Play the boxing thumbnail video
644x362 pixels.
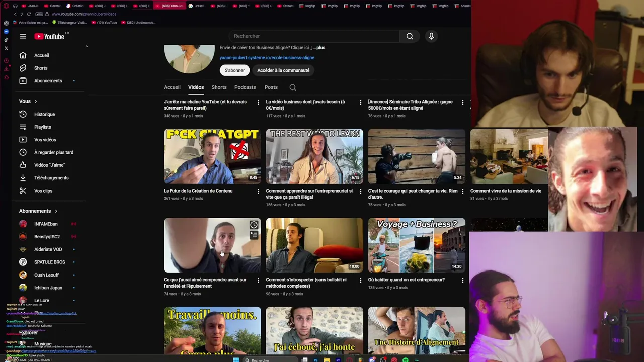[417, 156]
